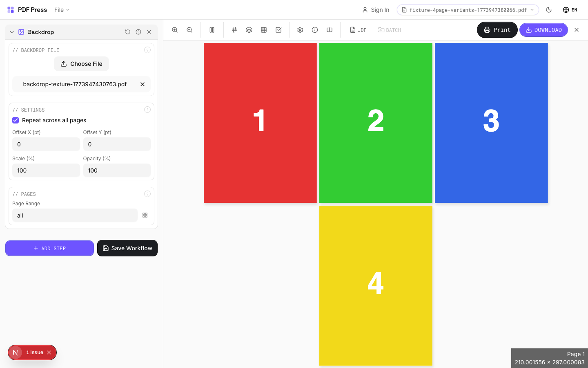Open the page range grid picker icon
The height and width of the screenshot is (368, 588).
145,215
